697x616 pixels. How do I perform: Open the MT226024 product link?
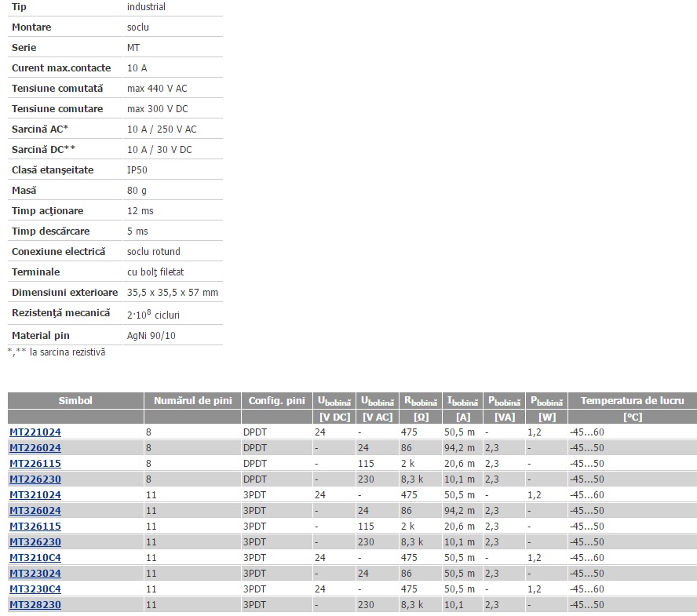click(x=35, y=448)
